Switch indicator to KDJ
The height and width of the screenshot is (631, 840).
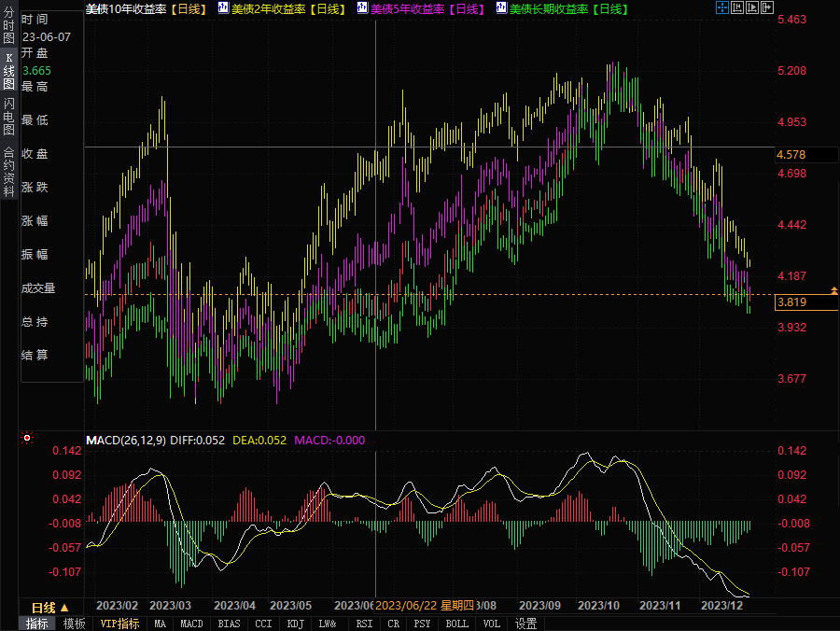(x=295, y=624)
